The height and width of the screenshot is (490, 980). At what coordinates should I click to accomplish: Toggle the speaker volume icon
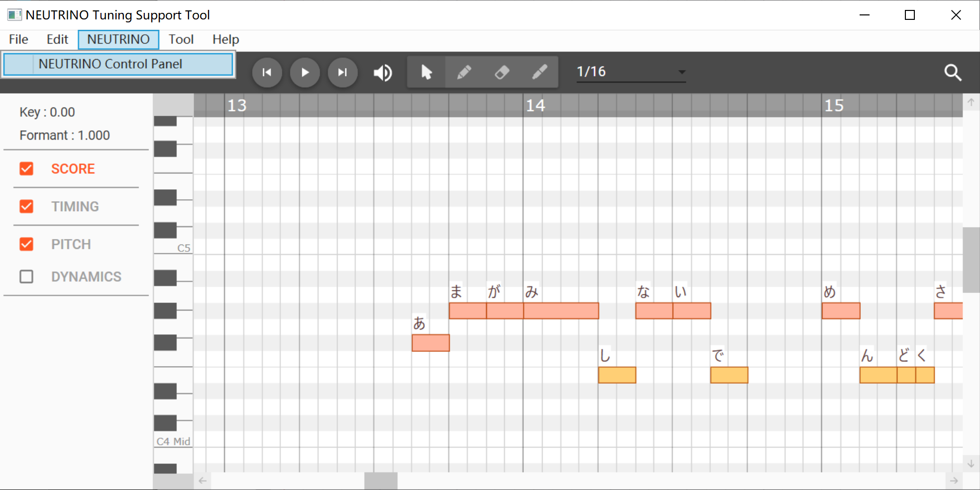383,73
